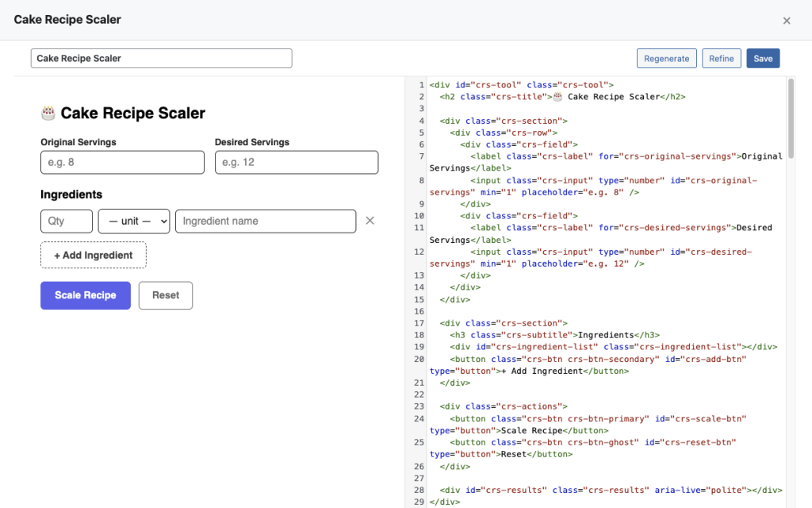Viewport: 812px width, 508px height.
Task: Save the recipe scaler tool
Action: (763, 59)
